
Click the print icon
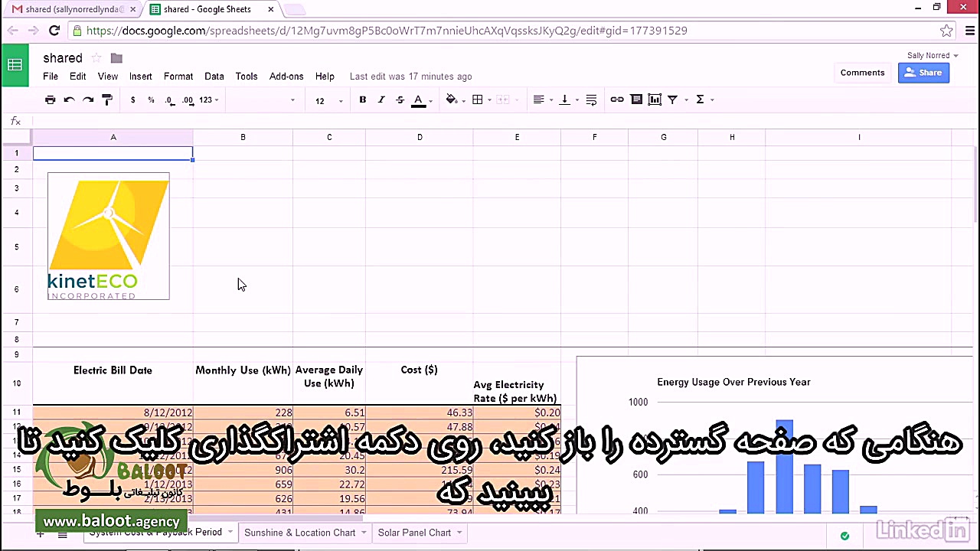tap(50, 99)
